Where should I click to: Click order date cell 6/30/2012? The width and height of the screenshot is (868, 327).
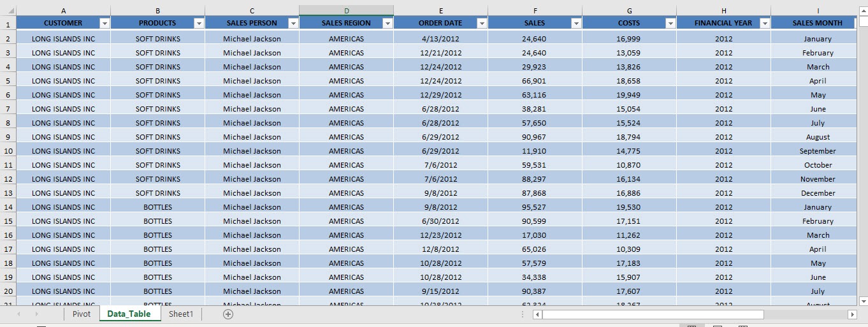click(x=441, y=221)
